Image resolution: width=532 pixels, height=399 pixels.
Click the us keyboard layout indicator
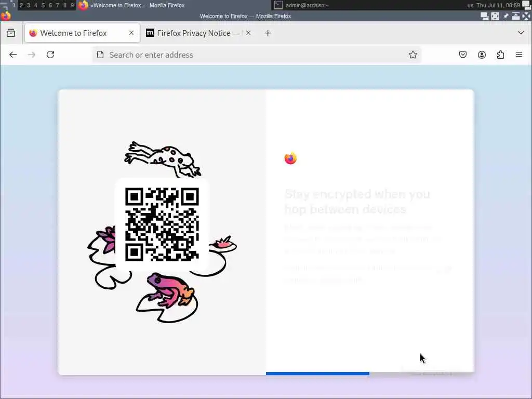470,5
